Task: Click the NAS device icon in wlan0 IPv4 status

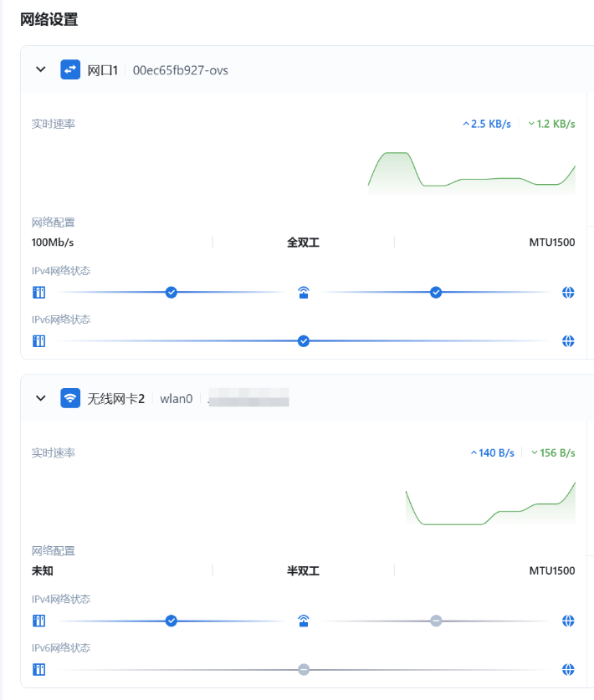Action: click(38, 621)
